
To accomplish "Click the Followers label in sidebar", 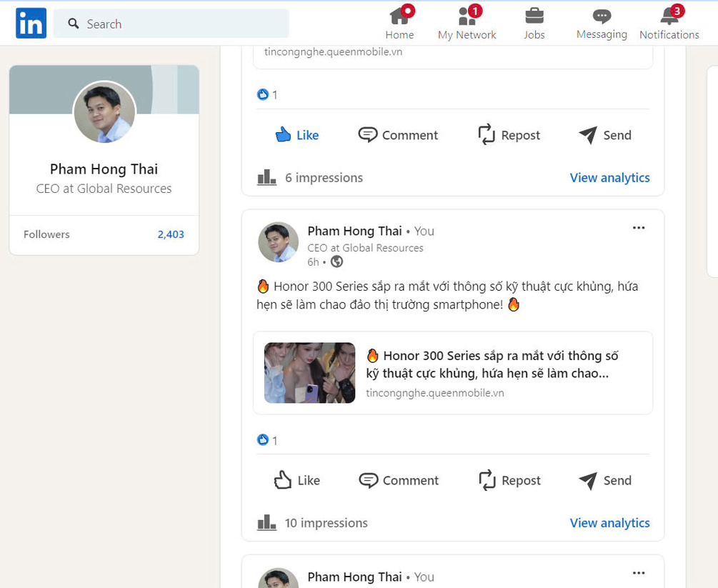I will 46,234.
